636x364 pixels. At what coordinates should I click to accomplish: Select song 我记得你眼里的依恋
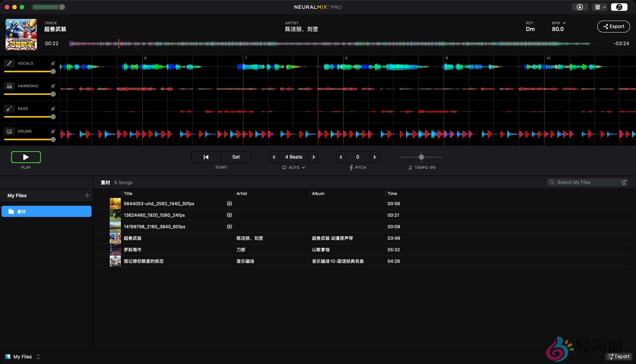(x=364, y=261)
